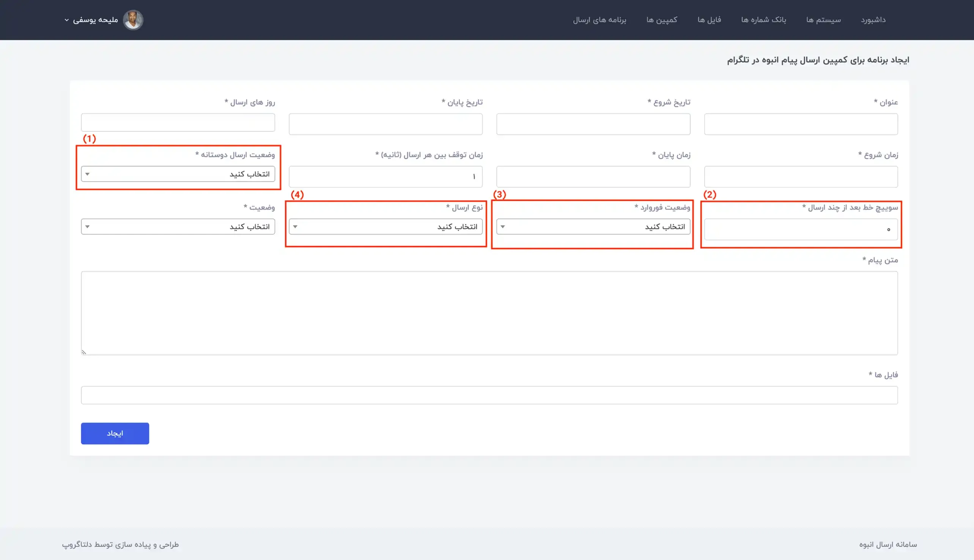Focus the عنوان title input field
The image size is (974, 560).
tap(801, 124)
